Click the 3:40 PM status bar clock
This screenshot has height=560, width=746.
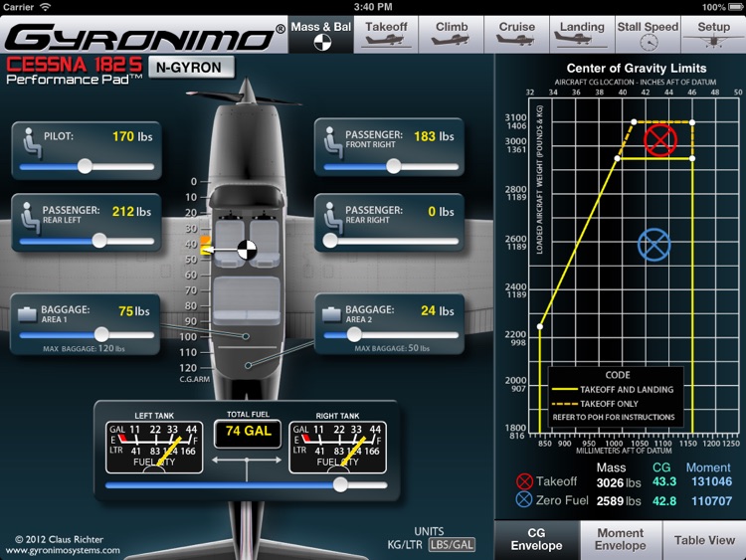(x=373, y=7)
